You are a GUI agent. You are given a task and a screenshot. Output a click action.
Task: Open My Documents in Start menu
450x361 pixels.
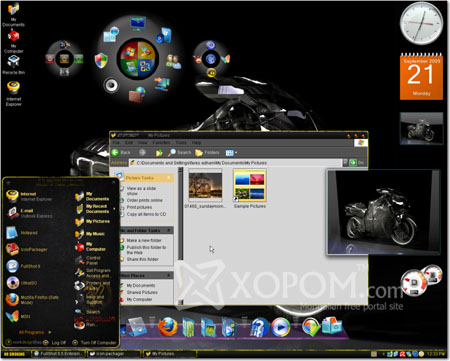point(92,196)
